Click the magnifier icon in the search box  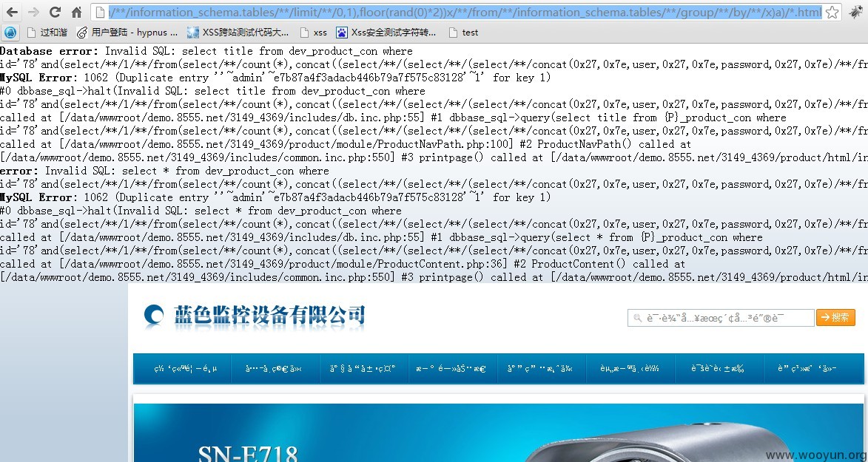pyautogui.click(x=638, y=318)
